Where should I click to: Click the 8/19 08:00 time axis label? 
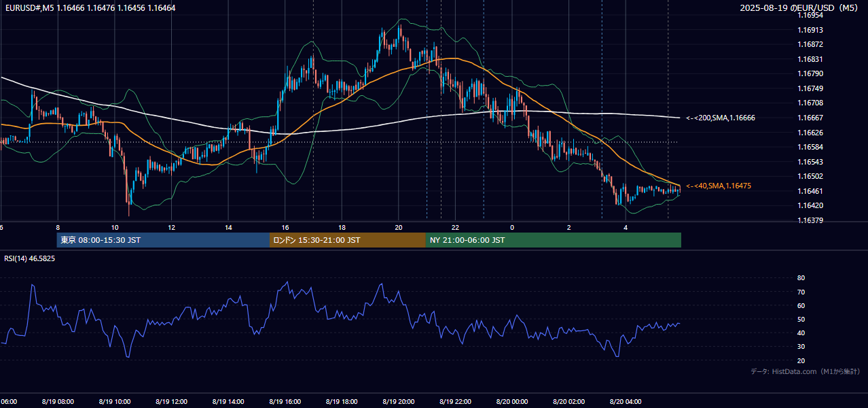pyautogui.click(x=58, y=402)
